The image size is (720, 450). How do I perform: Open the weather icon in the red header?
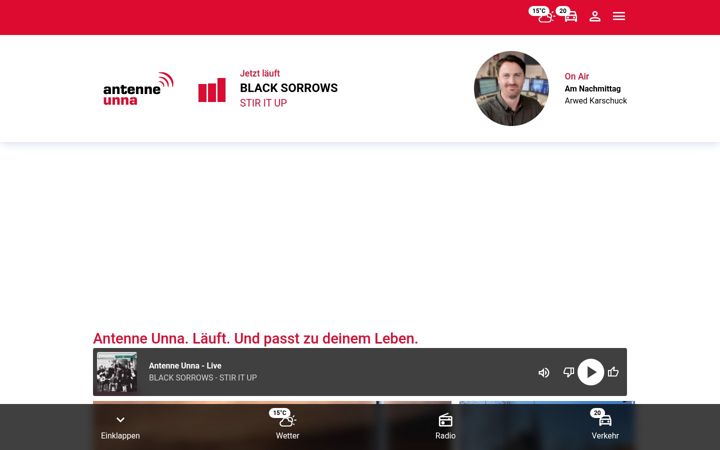(x=542, y=15)
